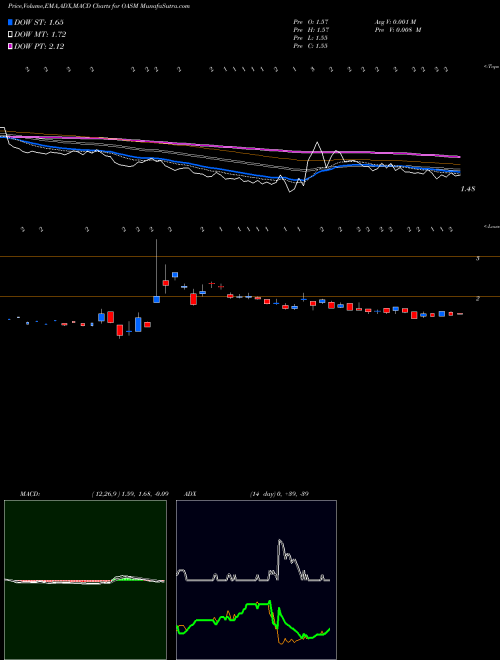Select the 'DOW MT: 1.72' label
The width and height of the screenshot is (500, 660).
(40, 35)
